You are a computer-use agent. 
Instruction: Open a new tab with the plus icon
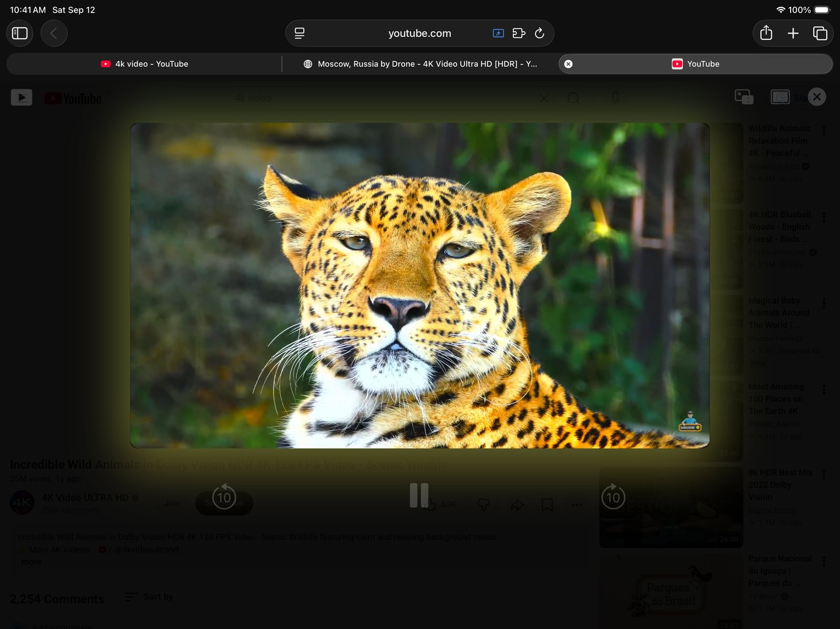pos(793,34)
